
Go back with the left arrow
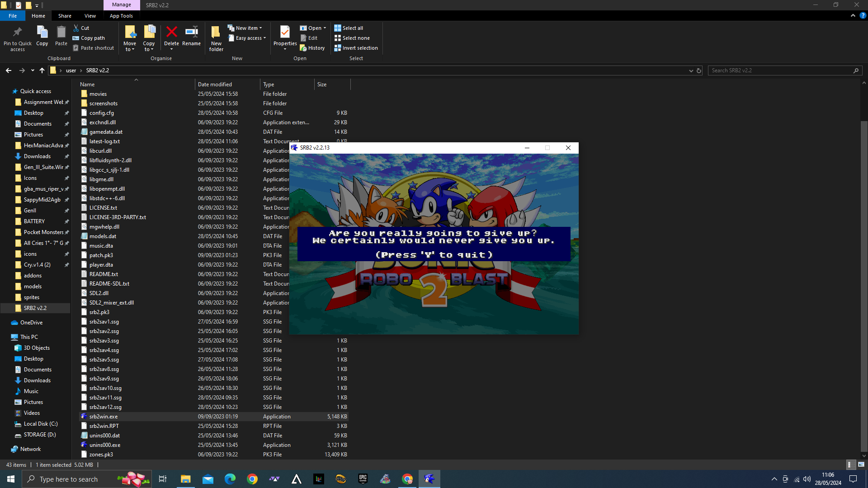coord(9,70)
